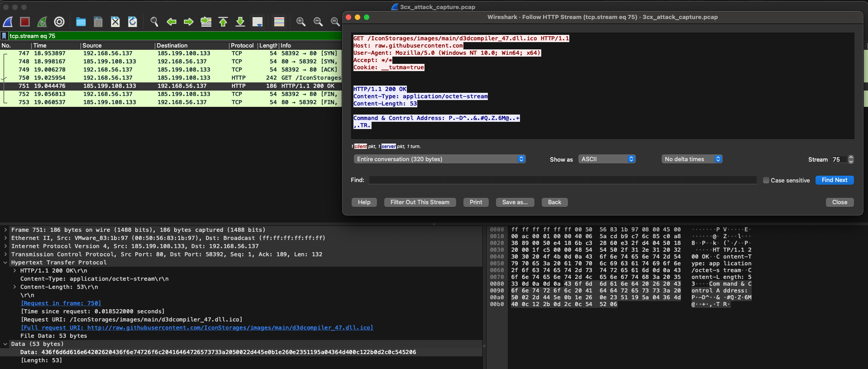Select packet 750 HTTP GET row

tap(171, 78)
